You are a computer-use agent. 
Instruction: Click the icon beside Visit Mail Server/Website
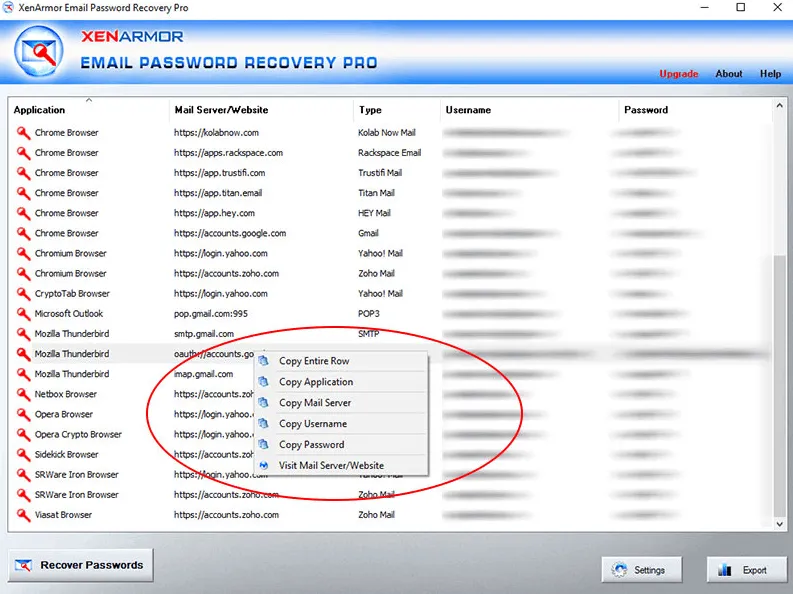pos(264,466)
